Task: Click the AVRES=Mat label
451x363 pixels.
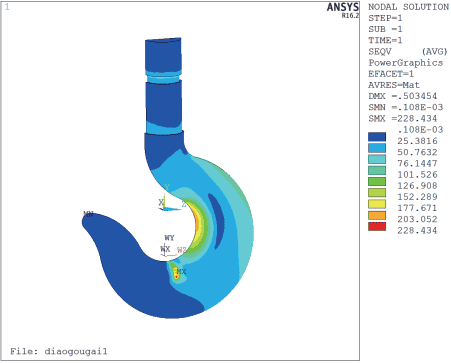Action: (x=394, y=85)
